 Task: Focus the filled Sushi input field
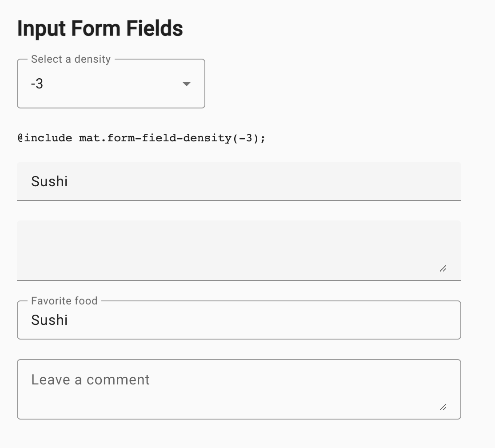click(239, 181)
